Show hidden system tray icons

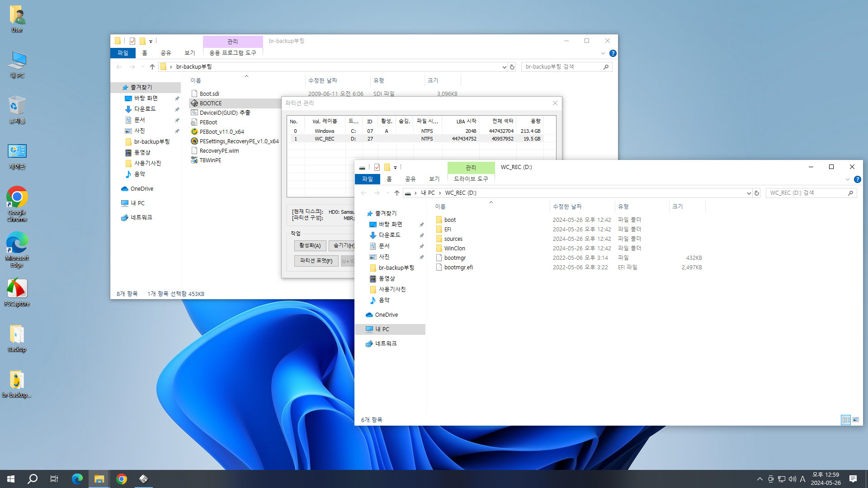[760, 479]
